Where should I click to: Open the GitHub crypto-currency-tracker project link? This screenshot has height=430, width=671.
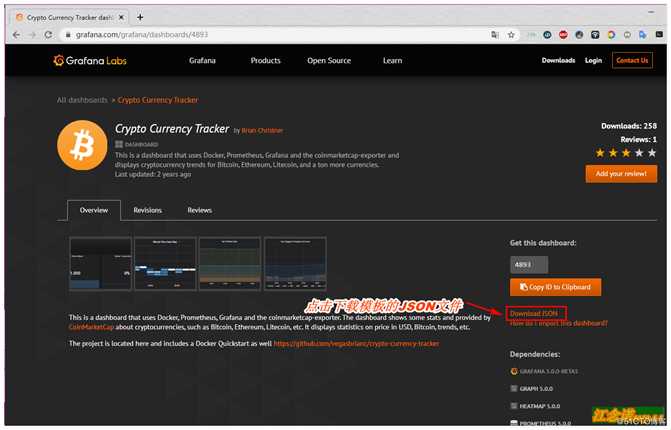point(356,344)
